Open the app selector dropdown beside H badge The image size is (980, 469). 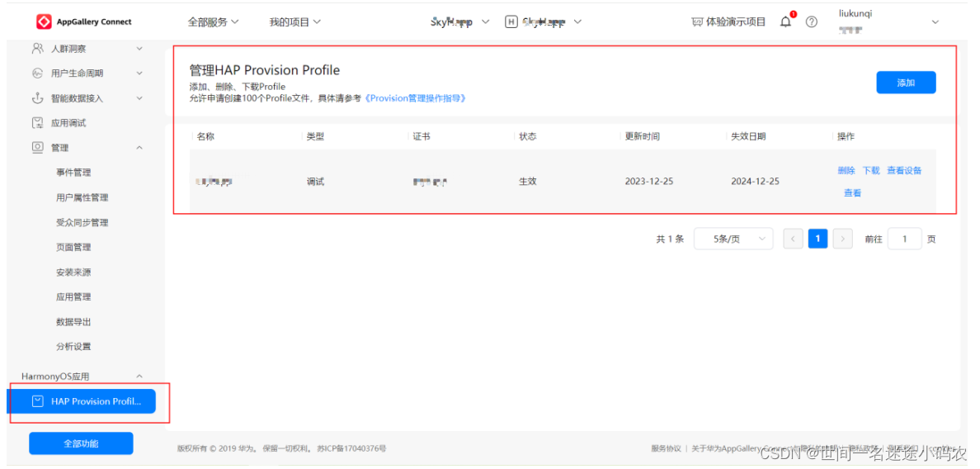(577, 22)
